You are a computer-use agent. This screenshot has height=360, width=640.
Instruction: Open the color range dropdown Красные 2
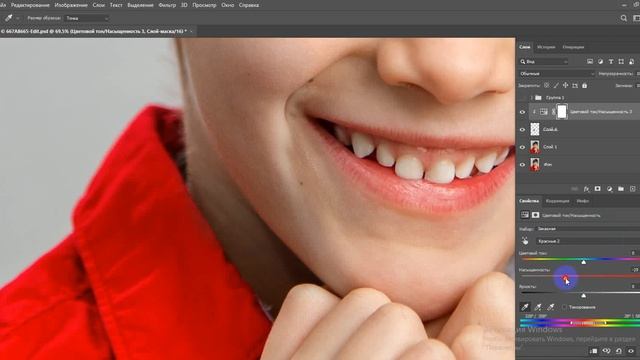(588, 241)
